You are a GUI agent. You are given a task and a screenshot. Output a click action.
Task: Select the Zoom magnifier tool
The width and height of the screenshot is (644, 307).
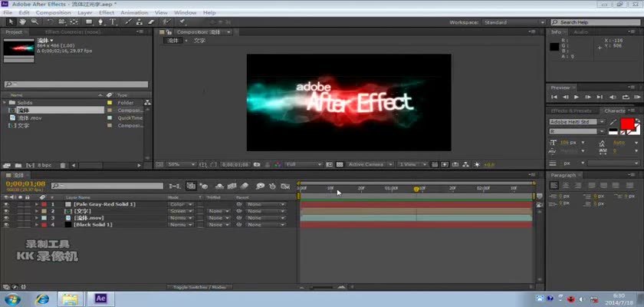pos(34,21)
